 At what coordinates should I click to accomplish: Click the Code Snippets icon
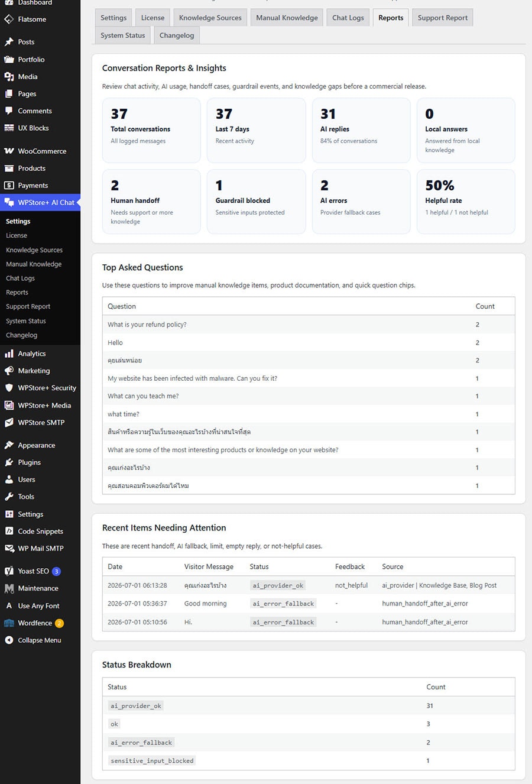[9, 532]
